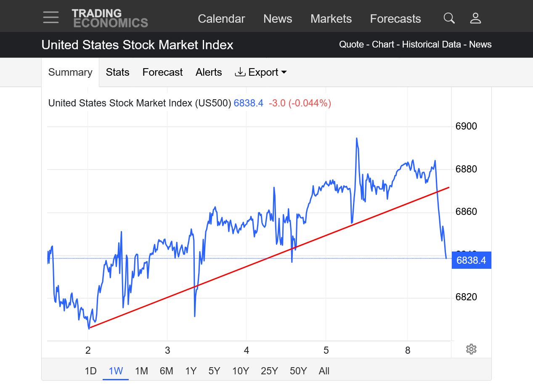Click the News navigation link

tap(278, 19)
